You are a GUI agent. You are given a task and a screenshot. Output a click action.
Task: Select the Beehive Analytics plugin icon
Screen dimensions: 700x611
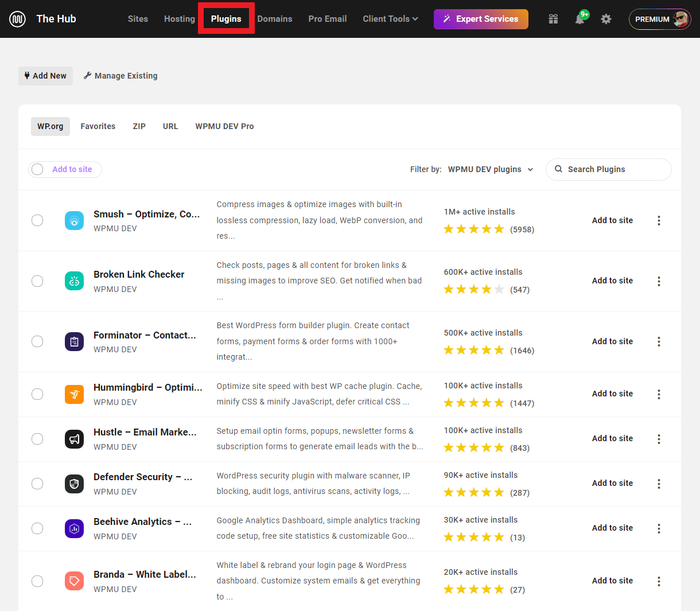pos(74,528)
